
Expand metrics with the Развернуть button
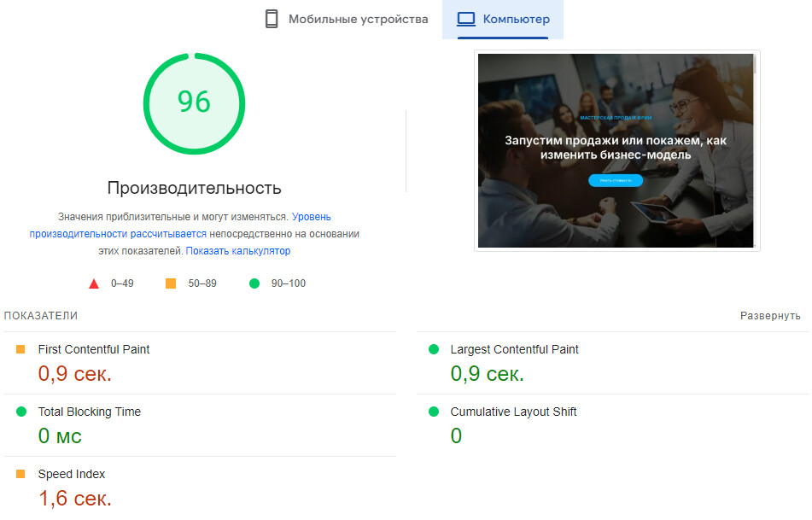770,315
